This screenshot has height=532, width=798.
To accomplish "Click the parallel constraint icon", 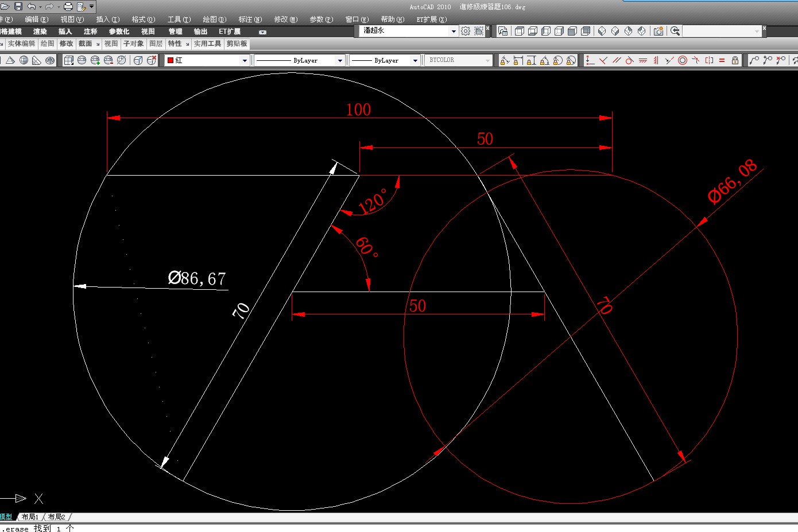I will pos(617,60).
